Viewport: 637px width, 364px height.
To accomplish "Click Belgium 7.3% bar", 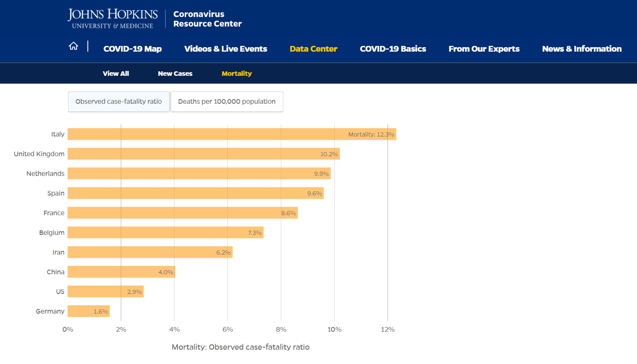I will [166, 233].
